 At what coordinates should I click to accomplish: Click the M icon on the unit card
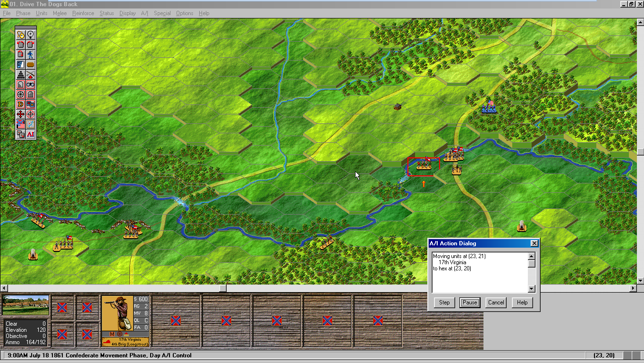pos(112,334)
